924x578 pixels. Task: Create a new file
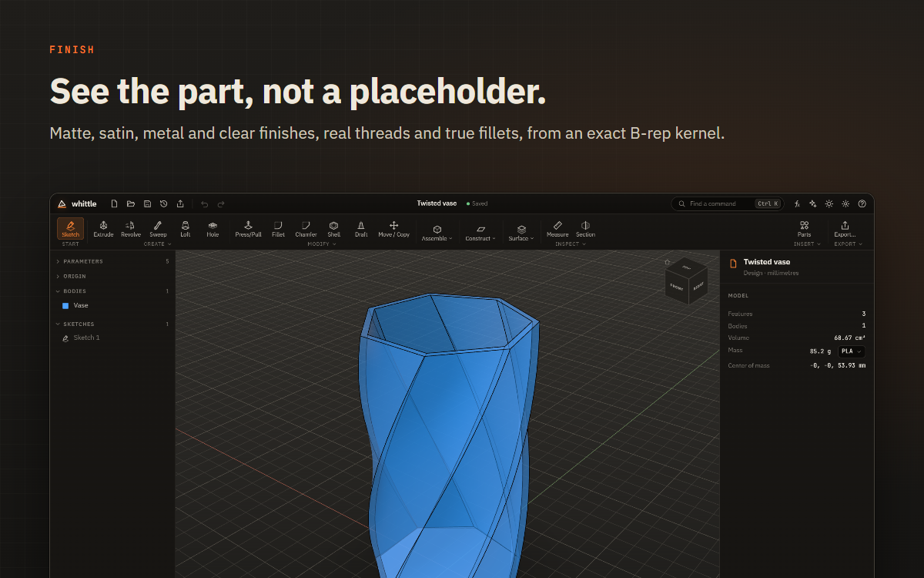coord(115,203)
